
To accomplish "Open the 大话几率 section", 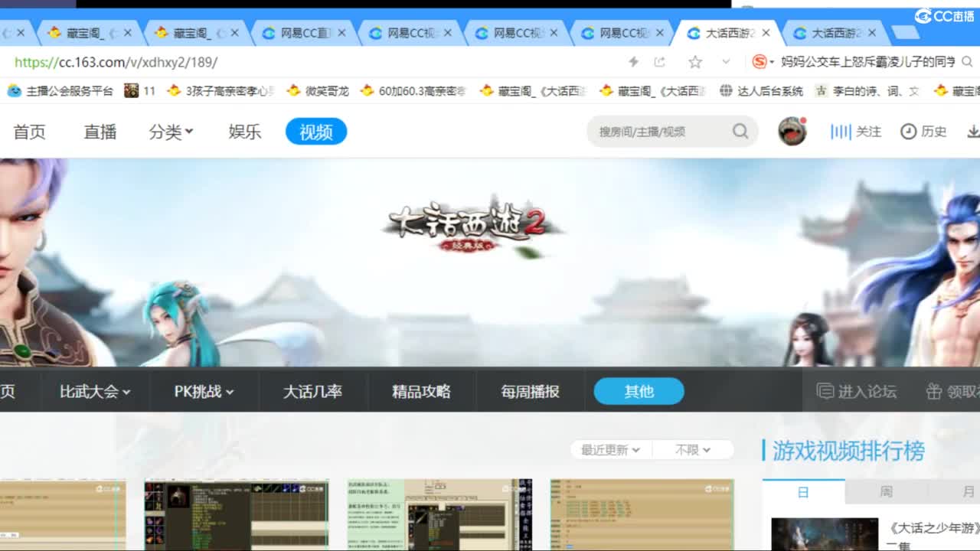I will click(313, 391).
